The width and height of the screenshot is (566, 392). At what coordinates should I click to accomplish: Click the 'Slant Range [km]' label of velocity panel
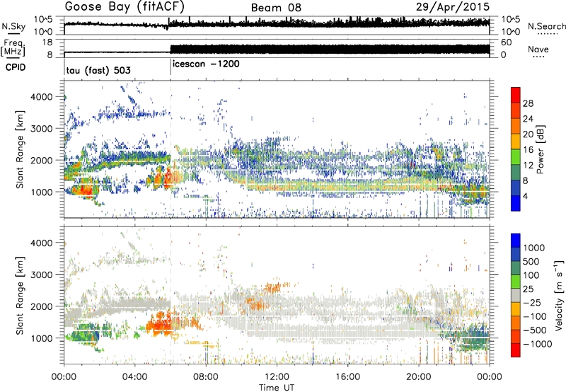coord(20,295)
